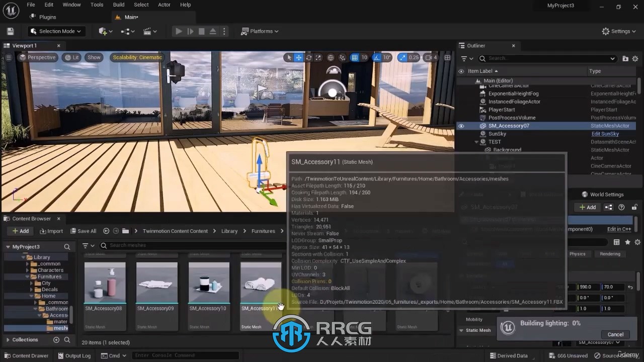This screenshot has height=362, width=644.
Task: Open the Window menu
Action: (71, 5)
